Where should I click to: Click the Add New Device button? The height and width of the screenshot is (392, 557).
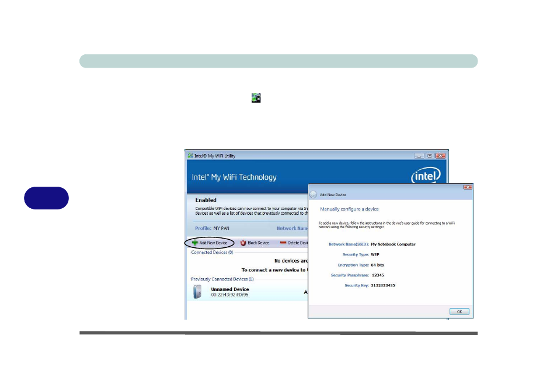coord(210,243)
